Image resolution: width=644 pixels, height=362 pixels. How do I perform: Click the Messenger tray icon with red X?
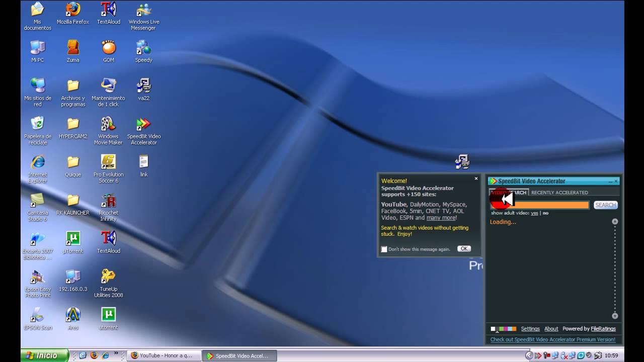tap(564, 355)
